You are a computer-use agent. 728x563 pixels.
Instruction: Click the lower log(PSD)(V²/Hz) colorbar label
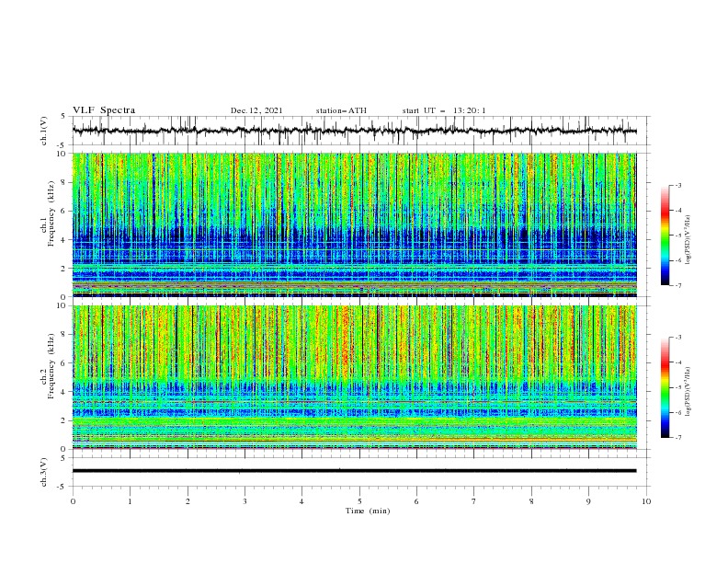coord(688,392)
